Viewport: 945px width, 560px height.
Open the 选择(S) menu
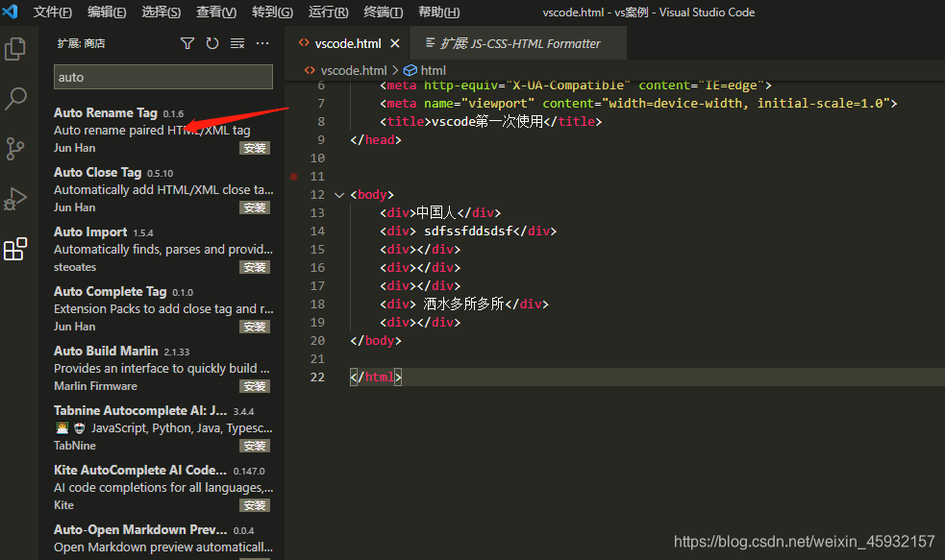(161, 12)
